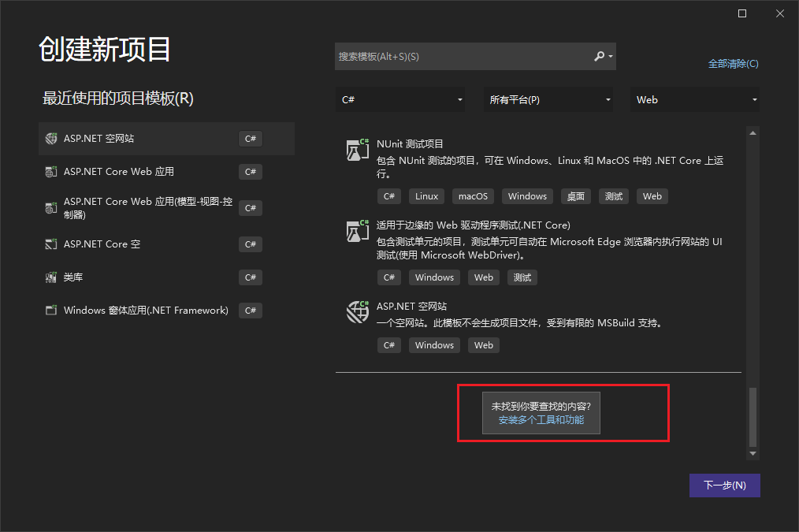
Task: Click the ASP.NET Core Web 应用 recent icon
Action: [x=51, y=172]
